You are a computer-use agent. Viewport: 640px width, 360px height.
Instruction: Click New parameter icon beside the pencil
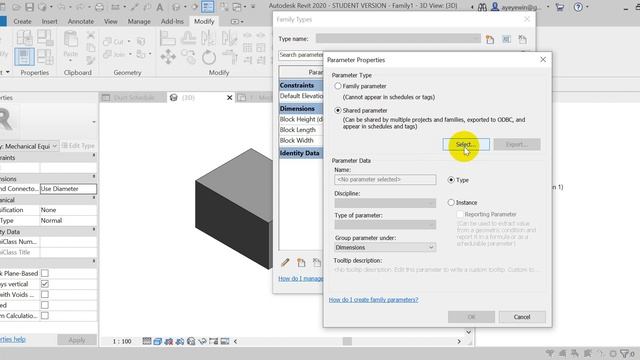301,262
